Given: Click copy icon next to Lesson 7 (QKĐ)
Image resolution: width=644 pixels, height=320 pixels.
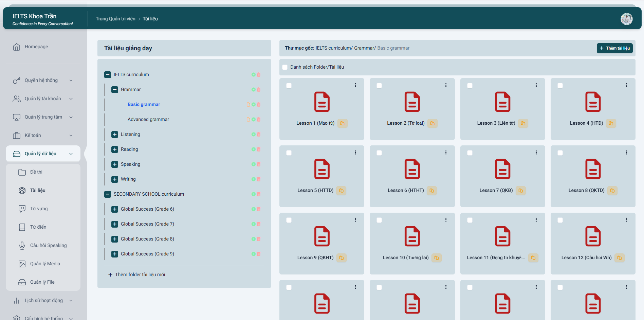Looking at the screenshot, I should 520,191.
